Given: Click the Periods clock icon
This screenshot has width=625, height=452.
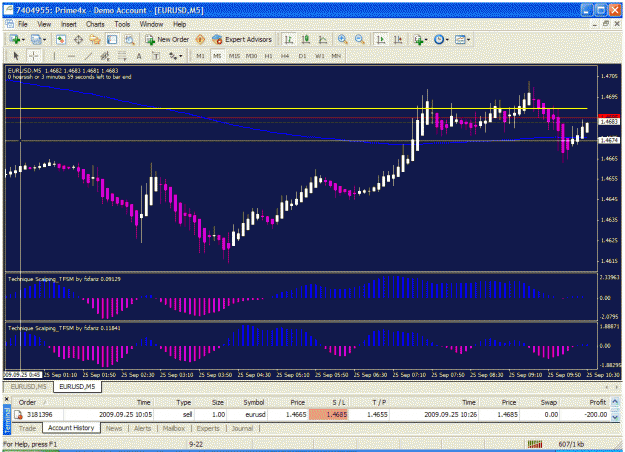Looking at the screenshot, I should point(439,39).
